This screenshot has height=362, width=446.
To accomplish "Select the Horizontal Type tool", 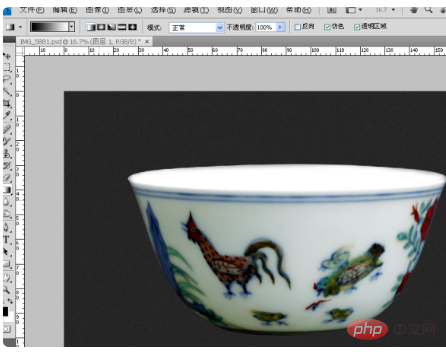I will 7,240.
